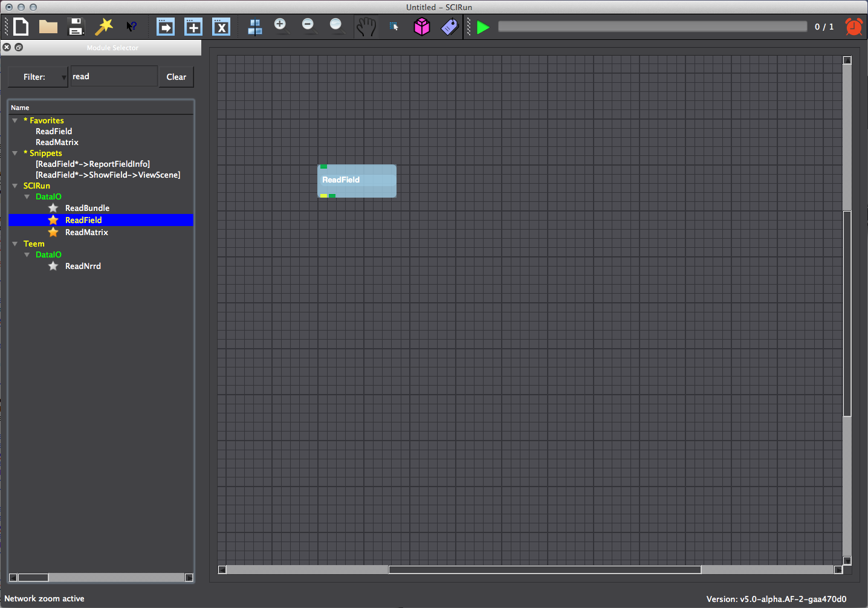Click the toolbar drag handle at left
Screen dimensions: 868x608
point(7,27)
